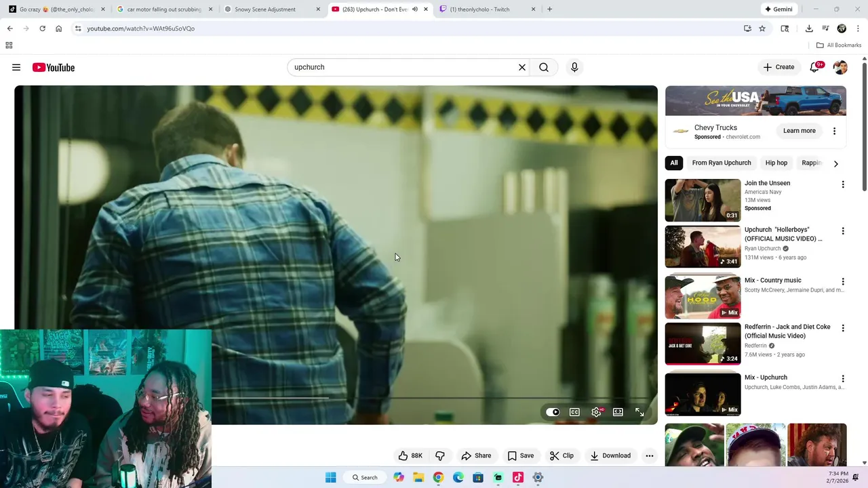The height and width of the screenshot is (488, 868).
Task: Open the media controls icon in Chrome
Action: [825, 28]
